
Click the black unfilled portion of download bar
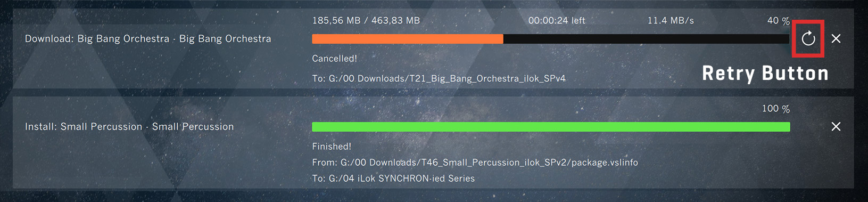(647, 39)
